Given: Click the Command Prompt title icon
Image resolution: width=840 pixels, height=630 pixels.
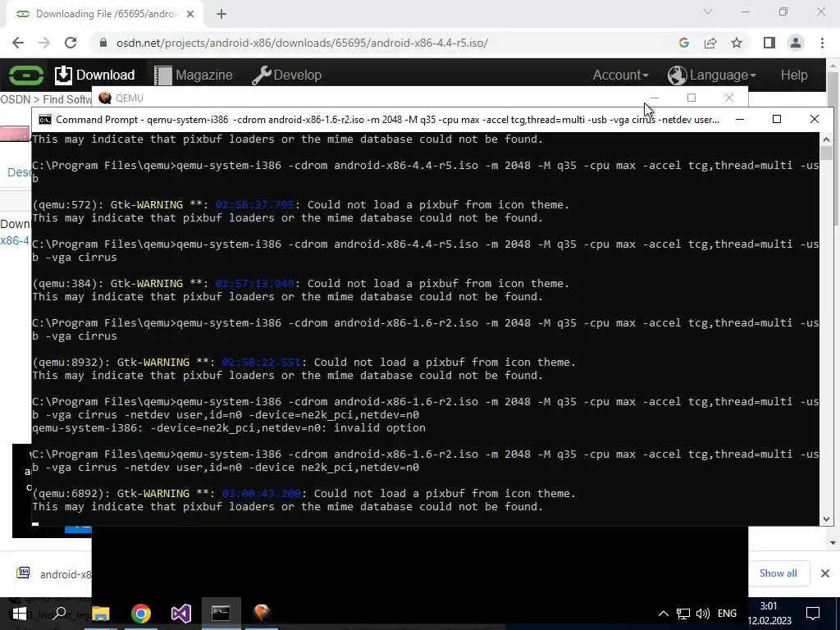Looking at the screenshot, I should click(x=45, y=120).
